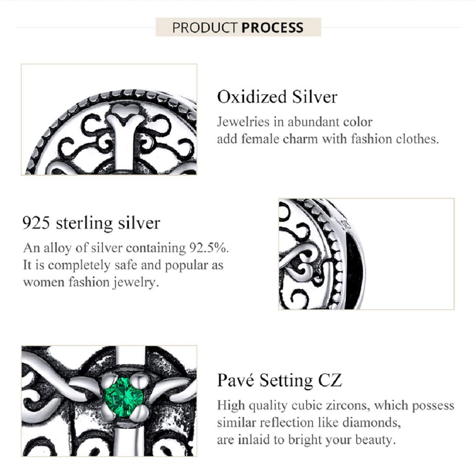Click the 925 stamp engraved on charm edge
This screenshot has width=476, height=476.
coord(346,223)
